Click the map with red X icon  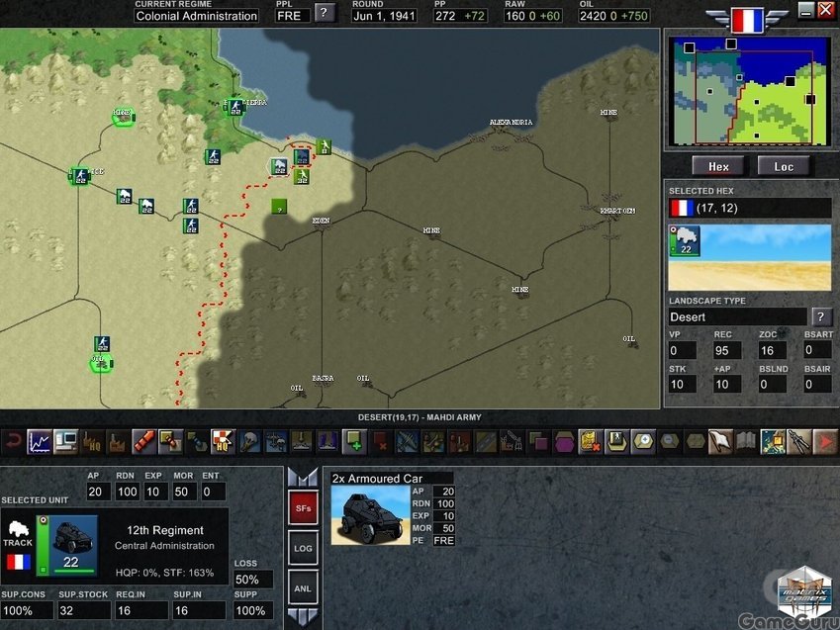tap(591, 442)
